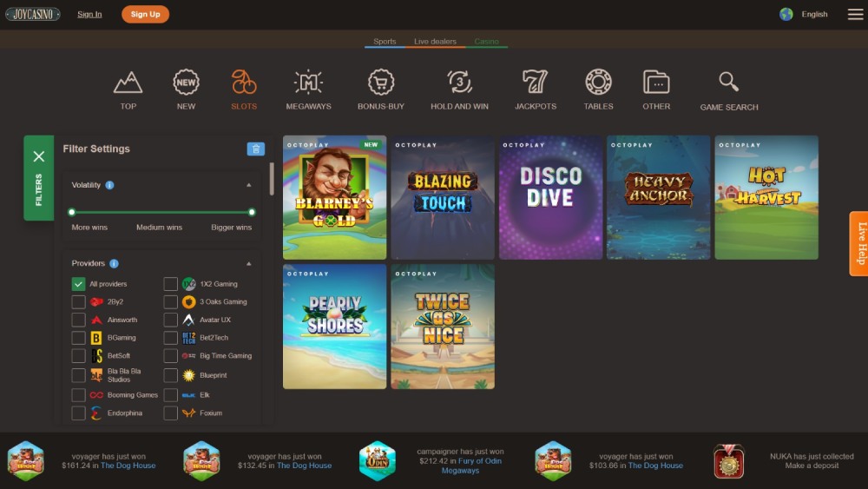
Task: Click the Providers info icon
Action: [114, 263]
